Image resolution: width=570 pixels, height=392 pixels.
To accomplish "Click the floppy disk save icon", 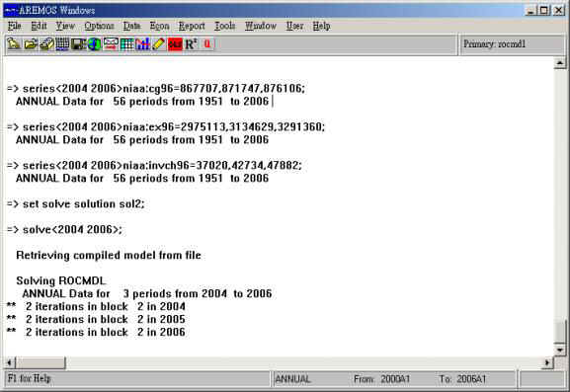I will [x=78, y=44].
